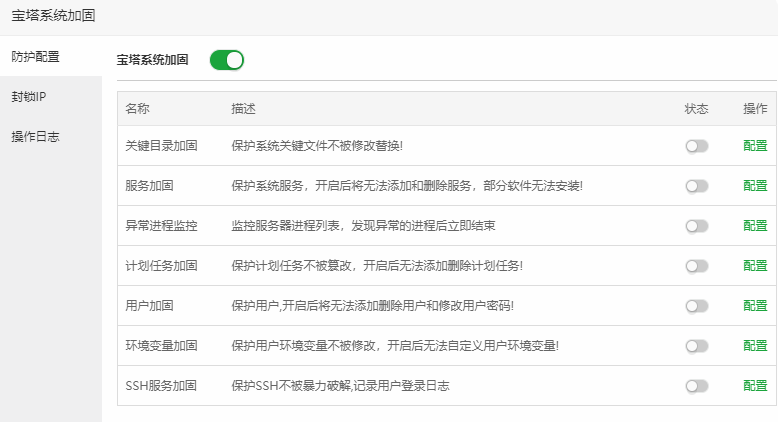778x422 pixels.
Task: Open 配置 for 关键目录加固
Action: click(x=755, y=146)
